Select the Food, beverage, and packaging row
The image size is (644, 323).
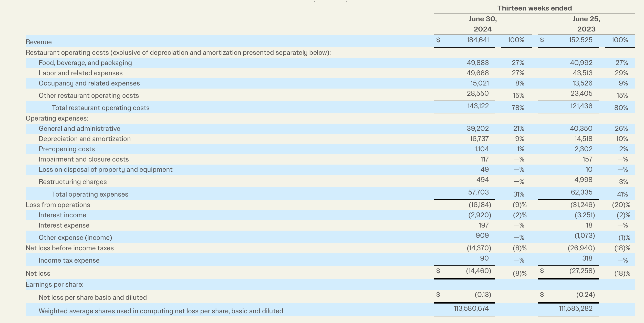85,63
